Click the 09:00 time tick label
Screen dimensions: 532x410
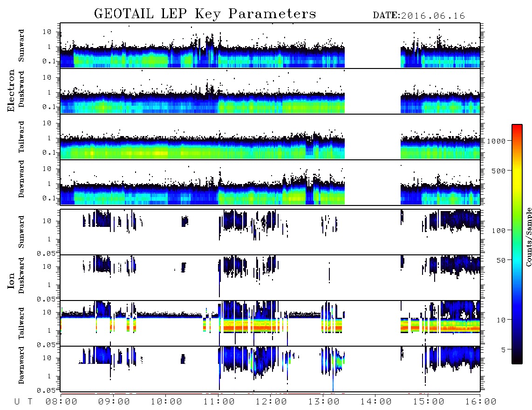click(114, 402)
